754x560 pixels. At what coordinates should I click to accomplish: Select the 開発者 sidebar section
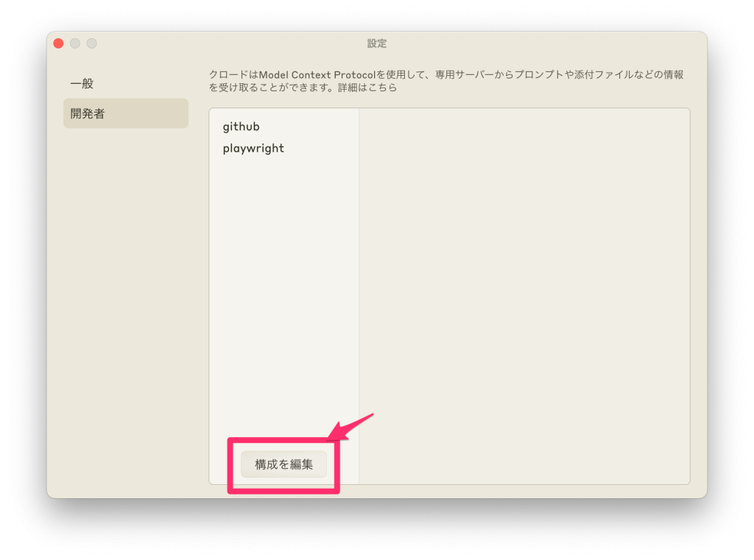(x=88, y=114)
